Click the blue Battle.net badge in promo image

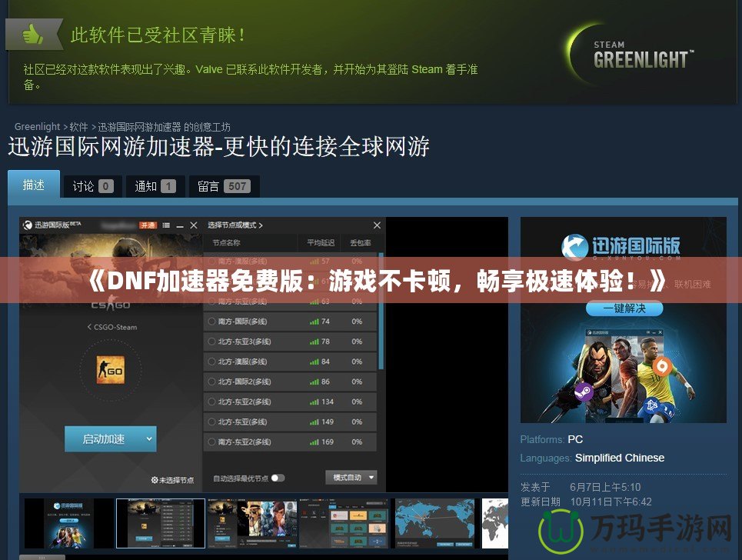pos(653,405)
